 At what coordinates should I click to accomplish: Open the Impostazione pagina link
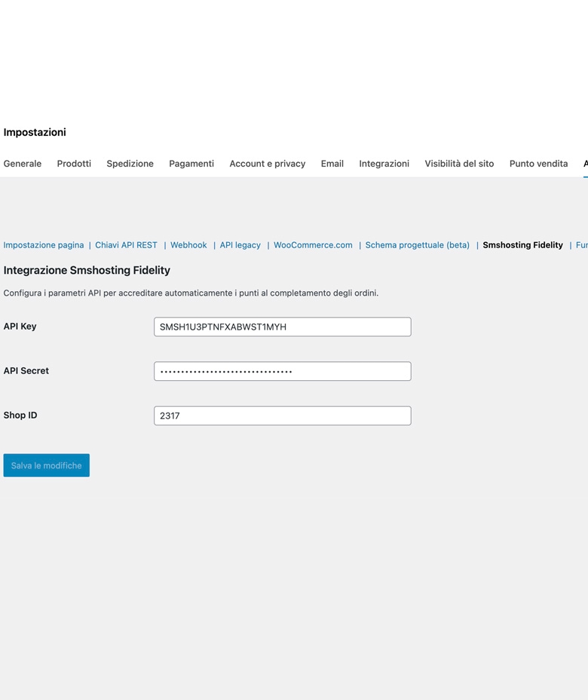(44, 245)
